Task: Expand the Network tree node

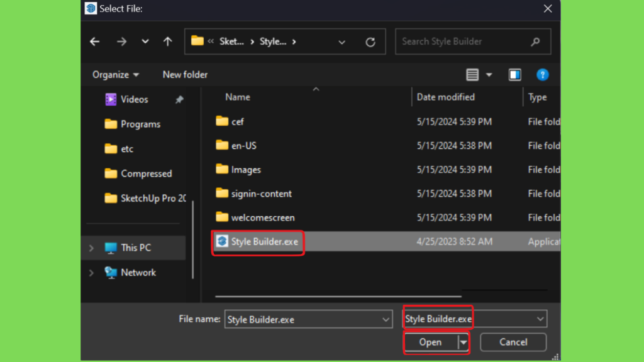Action: pos(92,273)
